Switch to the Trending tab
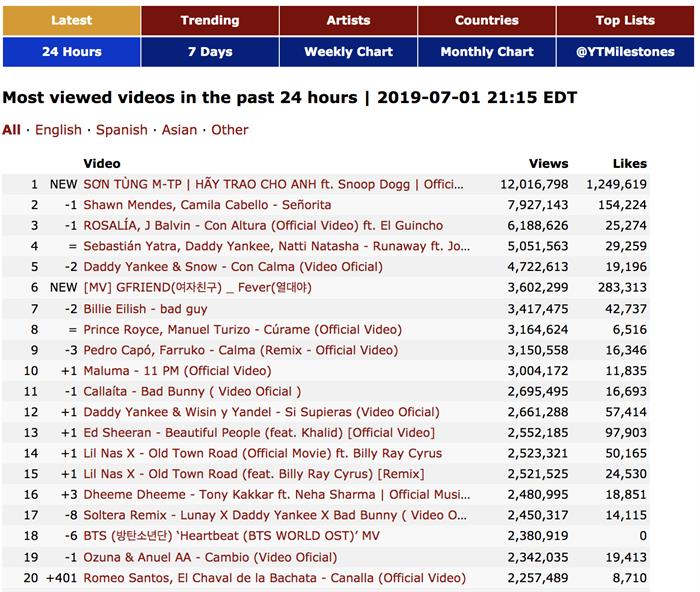The height and width of the screenshot is (592, 700). point(209,20)
